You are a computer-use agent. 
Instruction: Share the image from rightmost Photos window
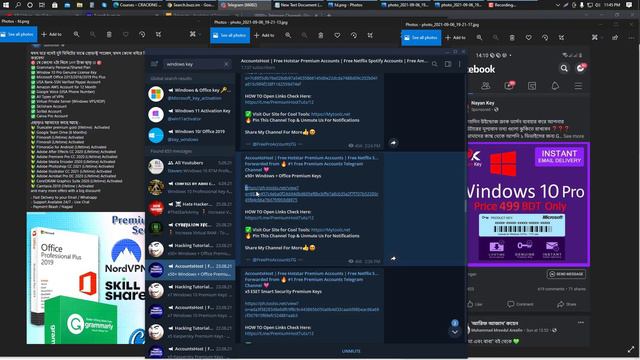[615, 38]
